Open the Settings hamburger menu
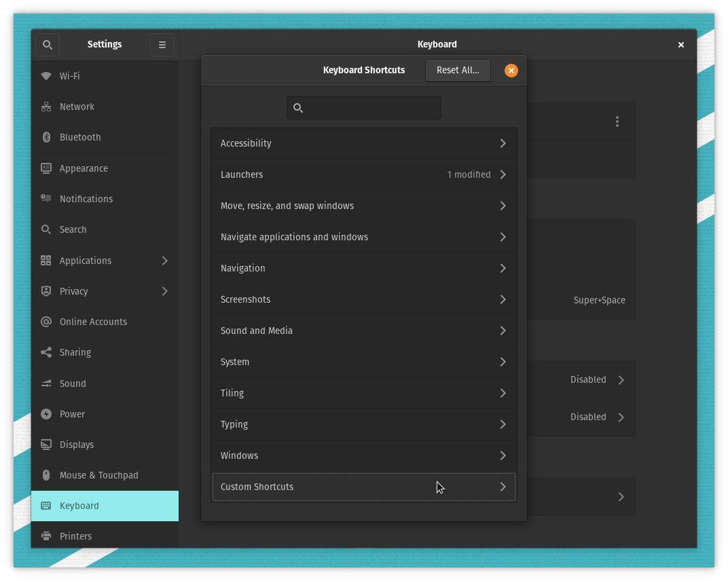The width and height of the screenshot is (728, 581). (x=162, y=44)
